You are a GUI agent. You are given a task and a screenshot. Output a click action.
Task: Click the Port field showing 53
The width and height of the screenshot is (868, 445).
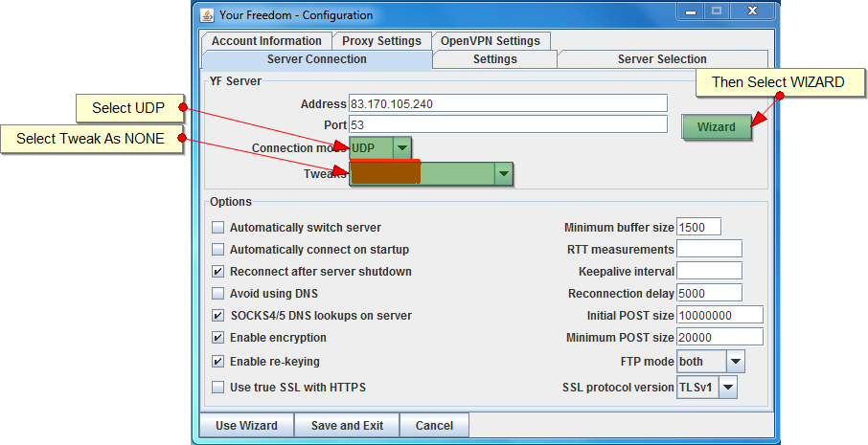click(x=508, y=124)
